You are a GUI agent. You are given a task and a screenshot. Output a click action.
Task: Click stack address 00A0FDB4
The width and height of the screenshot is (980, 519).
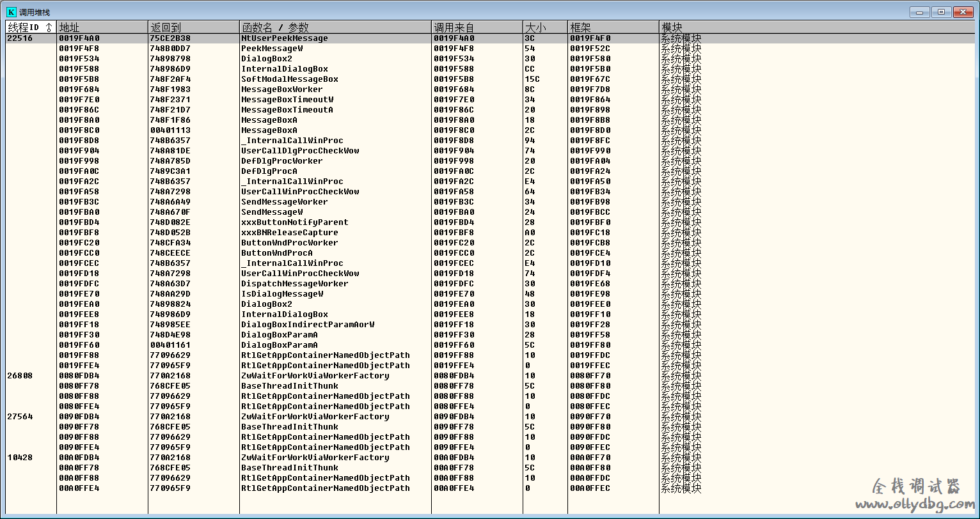point(79,458)
